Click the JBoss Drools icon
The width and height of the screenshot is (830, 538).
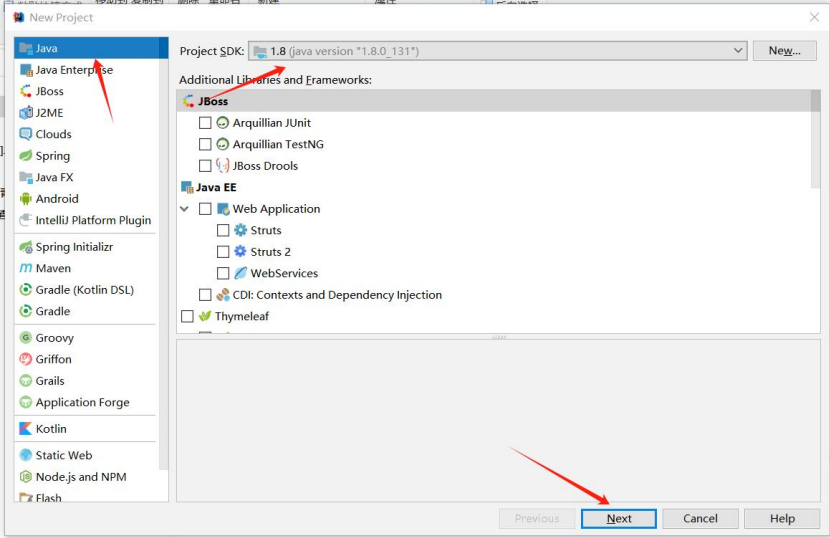tap(223, 166)
